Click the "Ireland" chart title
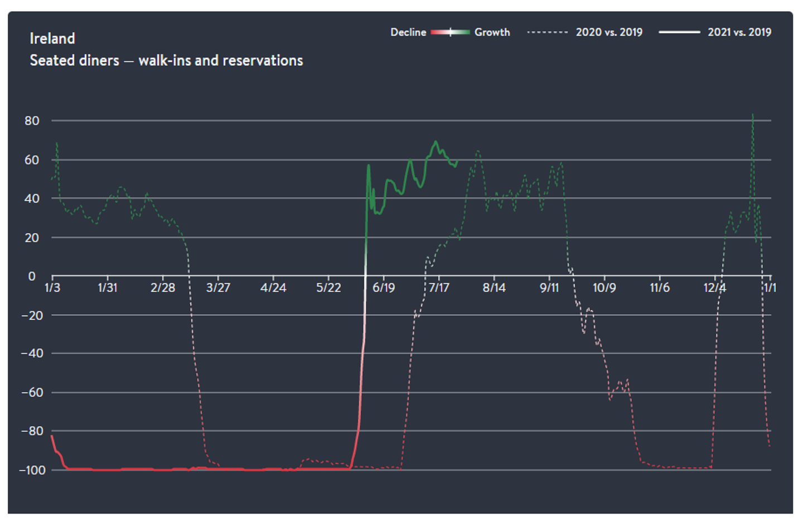The image size is (812, 526). pos(52,38)
